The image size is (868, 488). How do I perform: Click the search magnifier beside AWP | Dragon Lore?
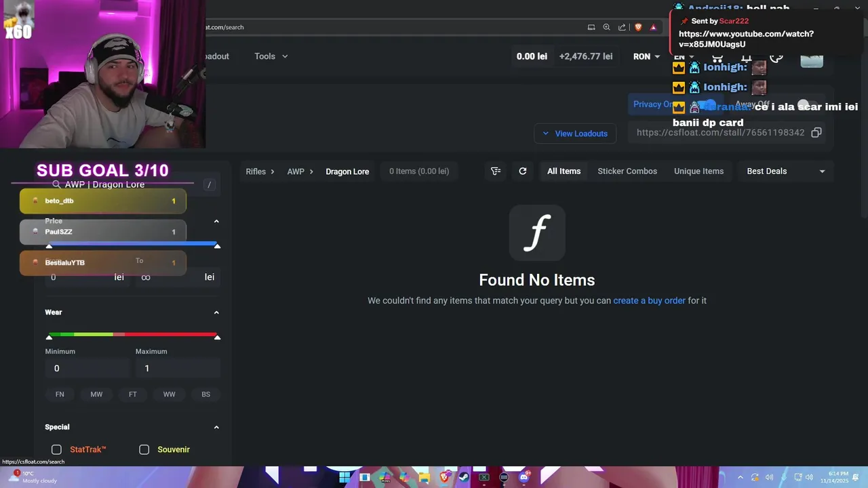tap(57, 184)
